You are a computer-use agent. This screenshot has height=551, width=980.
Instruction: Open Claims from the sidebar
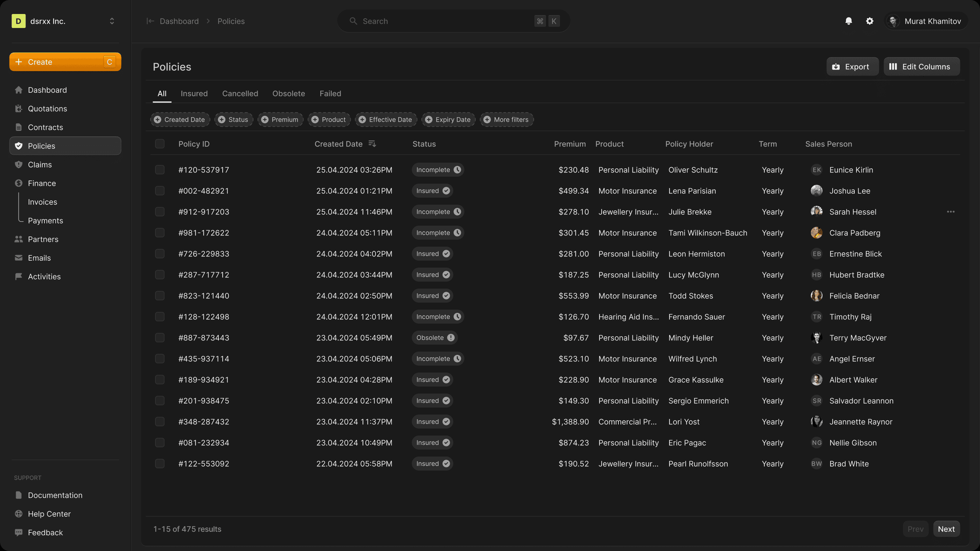(40, 165)
